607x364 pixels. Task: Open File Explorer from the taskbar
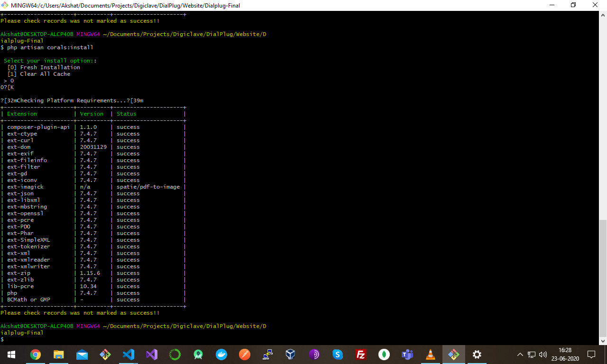(58, 354)
